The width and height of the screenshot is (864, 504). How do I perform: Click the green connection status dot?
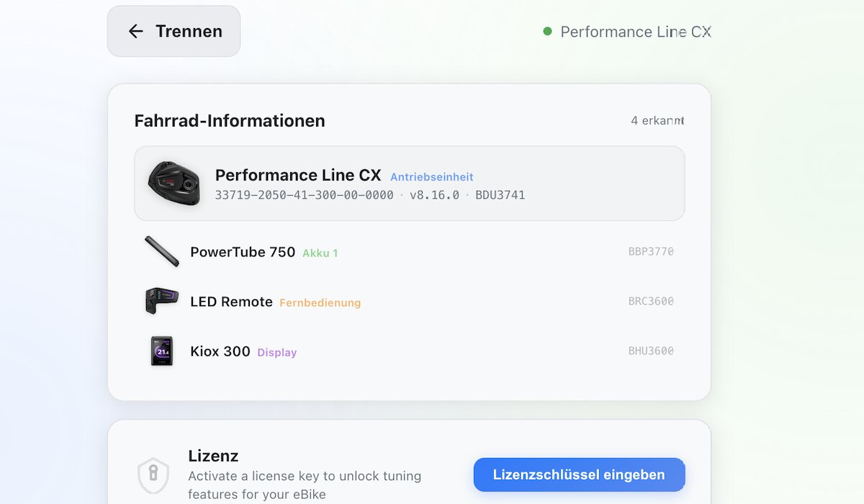(547, 32)
